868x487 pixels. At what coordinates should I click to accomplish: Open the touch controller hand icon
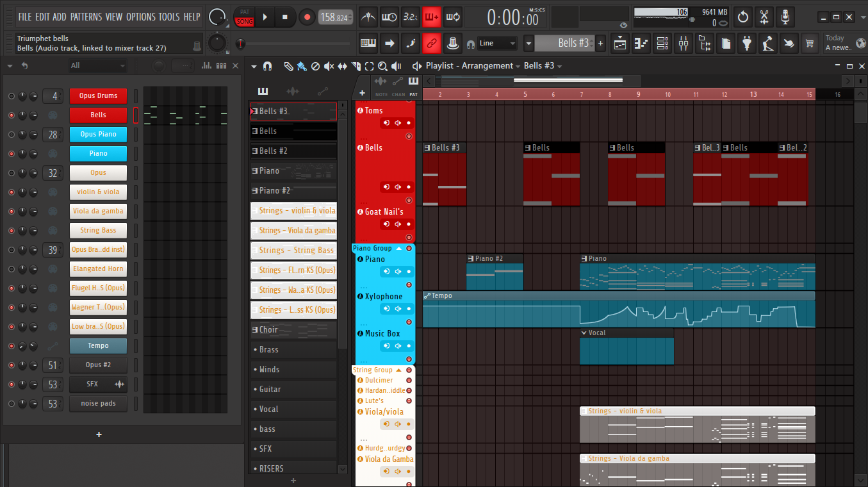[789, 43]
